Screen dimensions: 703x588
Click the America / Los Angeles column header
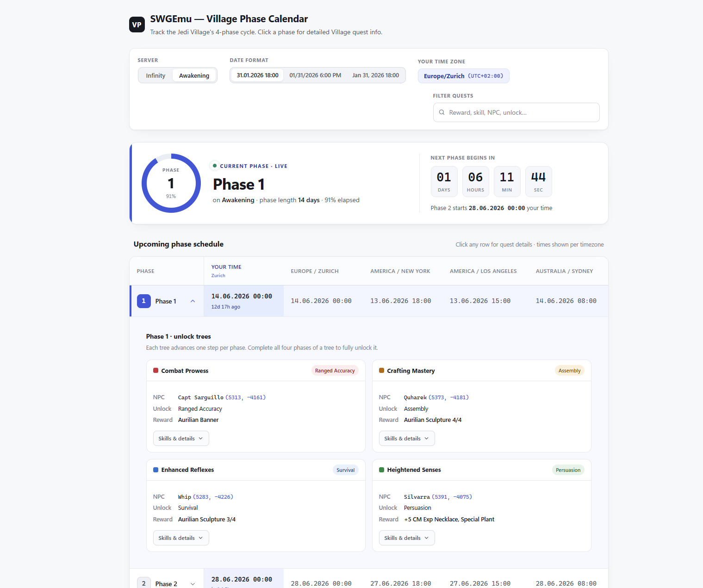pos(483,271)
